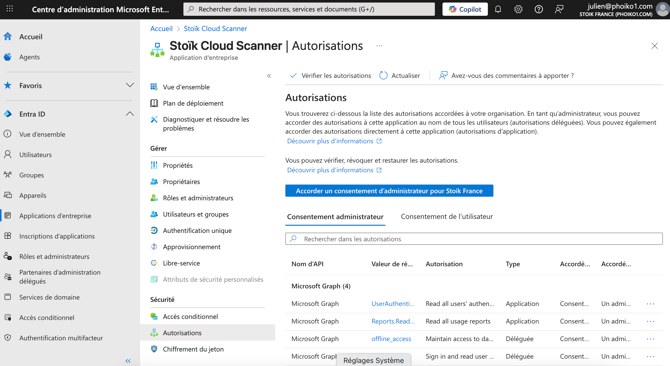The image size is (670, 366).
Task: Sort by the Type column header
Action: (513, 264)
